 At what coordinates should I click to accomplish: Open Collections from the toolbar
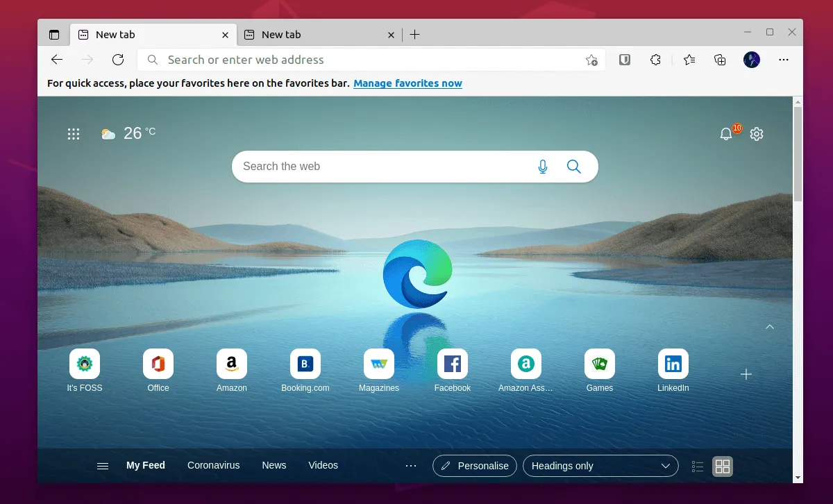(720, 60)
